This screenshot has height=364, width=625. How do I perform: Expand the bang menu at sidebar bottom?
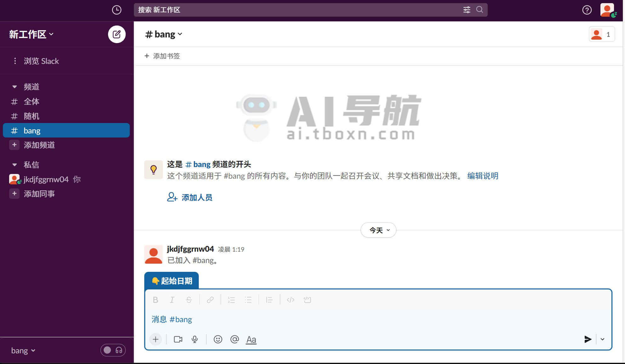click(23, 350)
